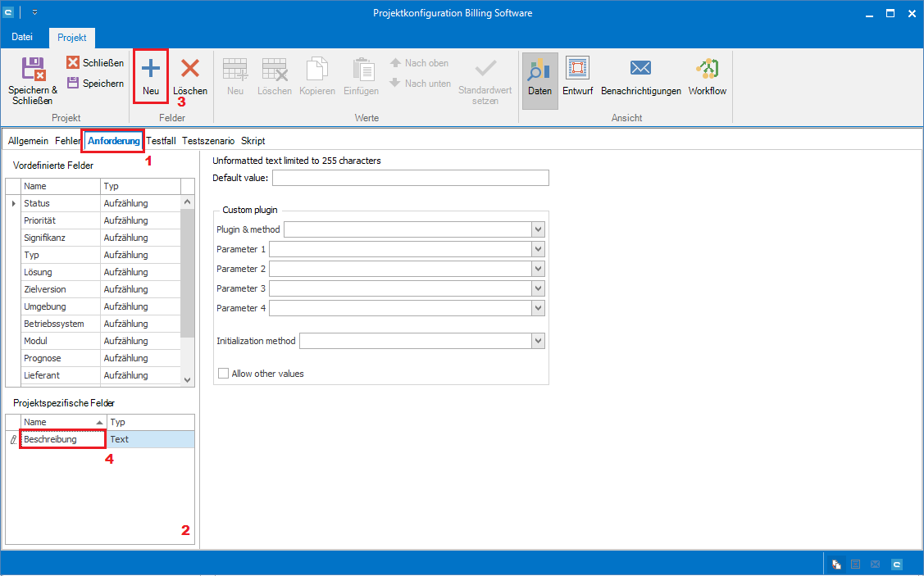Sort project fields by Name column header
This screenshot has width=924, height=576.
click(x=57, y=422)
